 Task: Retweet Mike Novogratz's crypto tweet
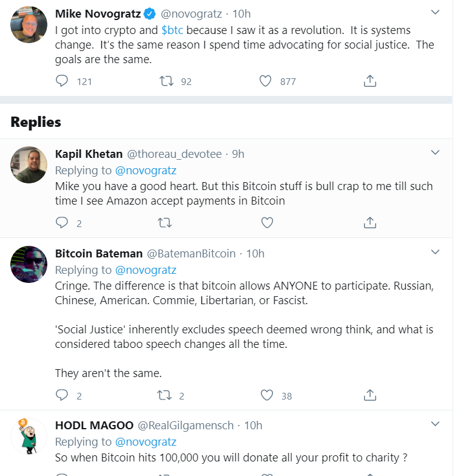coord(166,81)
